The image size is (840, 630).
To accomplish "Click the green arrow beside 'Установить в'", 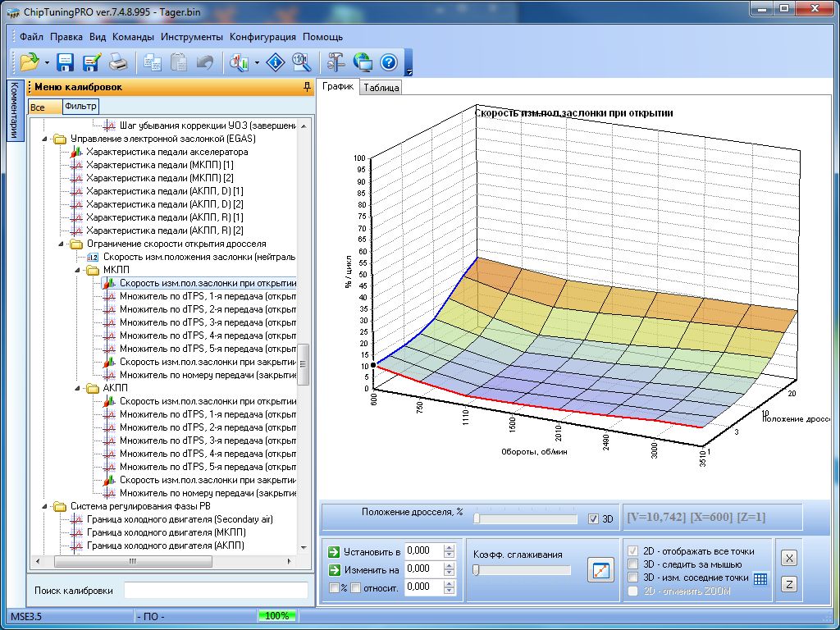I will pyautogui.click(x=333, y=551).
